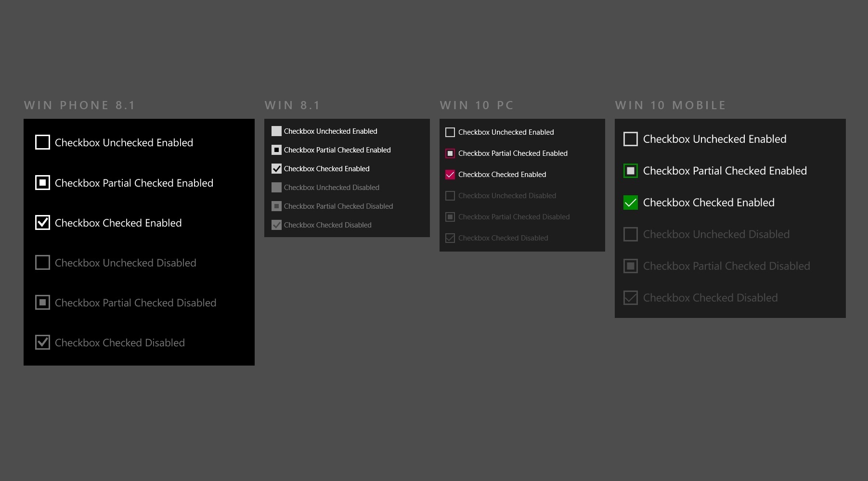The image size is (868, 481).
Task: Click 'Checkbox Unchecked Enabled' label in Win 8.1
Action: point(330,131)
